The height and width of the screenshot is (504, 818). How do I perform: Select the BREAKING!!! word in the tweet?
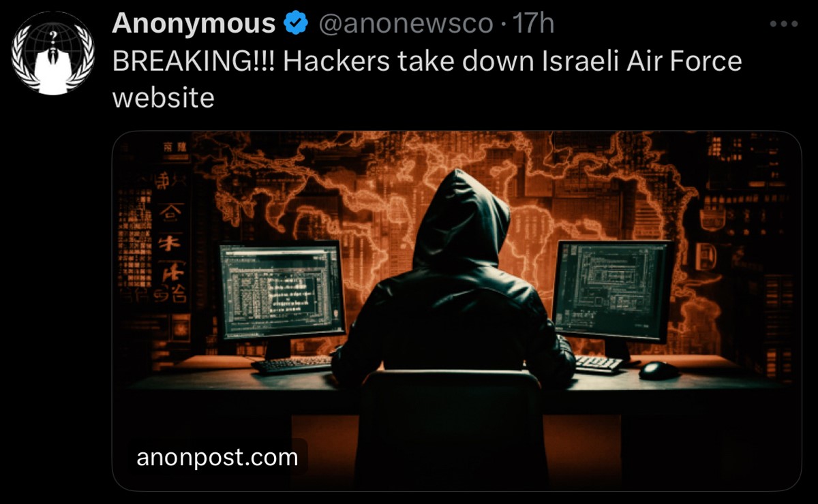(x=193, y=62)
